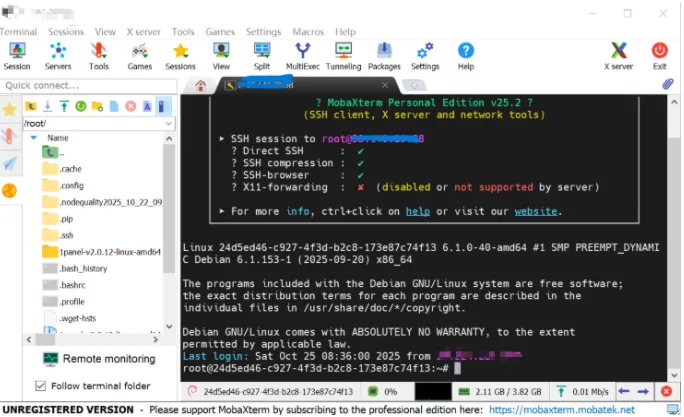Open the Terminal menu
Viewport: 684px width, 417px height.
18,32
